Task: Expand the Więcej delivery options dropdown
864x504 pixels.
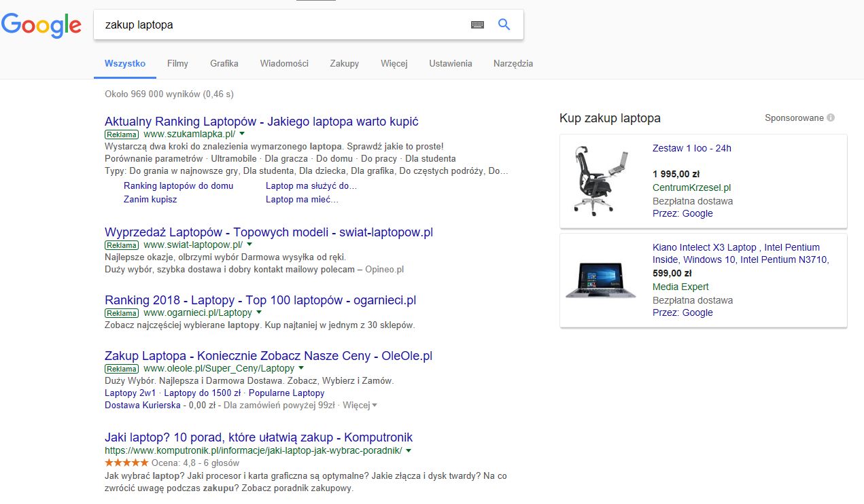Action: [x=360, y=406]
